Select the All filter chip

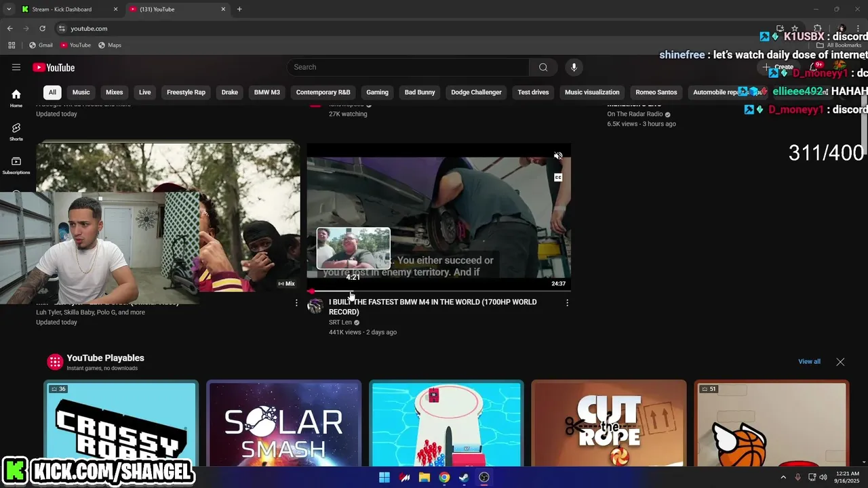[52, 92]
